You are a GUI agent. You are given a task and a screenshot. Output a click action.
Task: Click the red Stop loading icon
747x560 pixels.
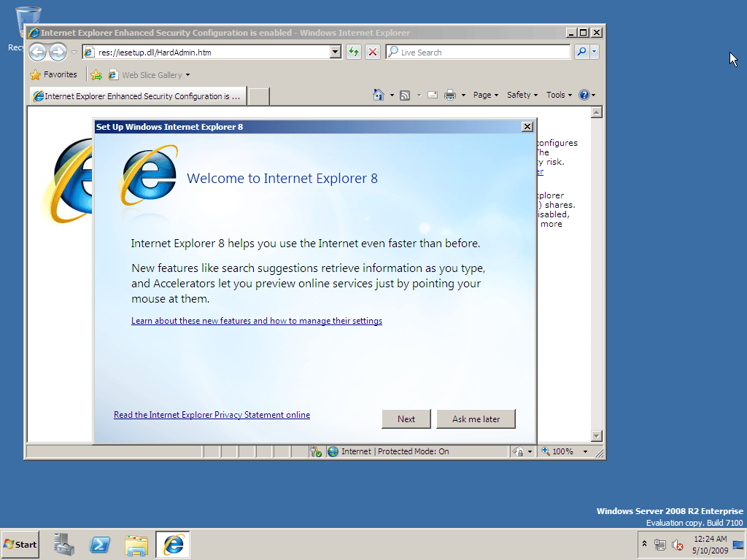tap(373, 52)
